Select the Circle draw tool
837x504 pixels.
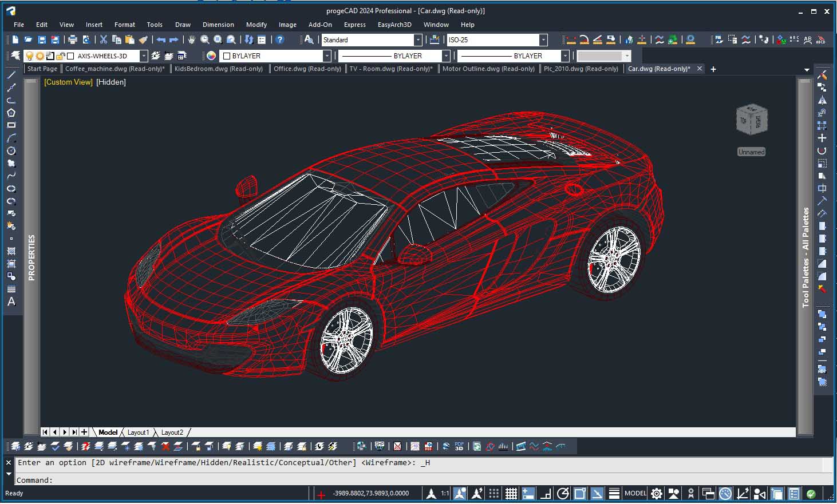(x=11, y=151)
